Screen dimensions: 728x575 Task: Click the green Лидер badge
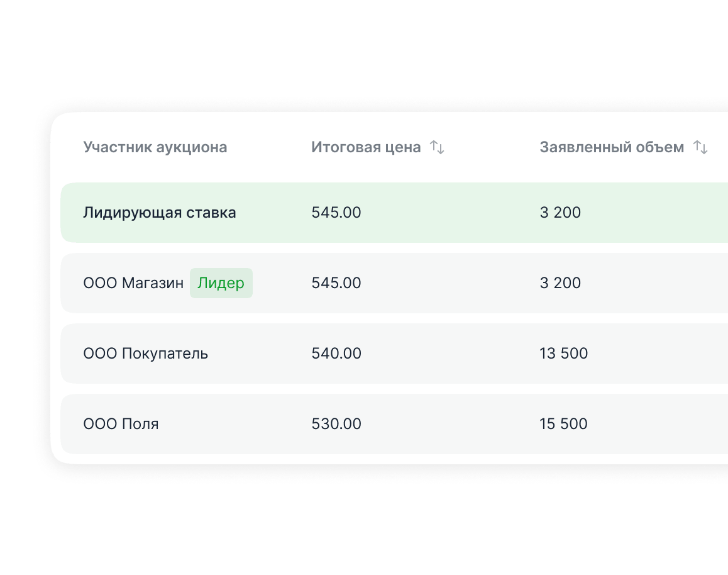pyautogui.click(x=221, y=283)
